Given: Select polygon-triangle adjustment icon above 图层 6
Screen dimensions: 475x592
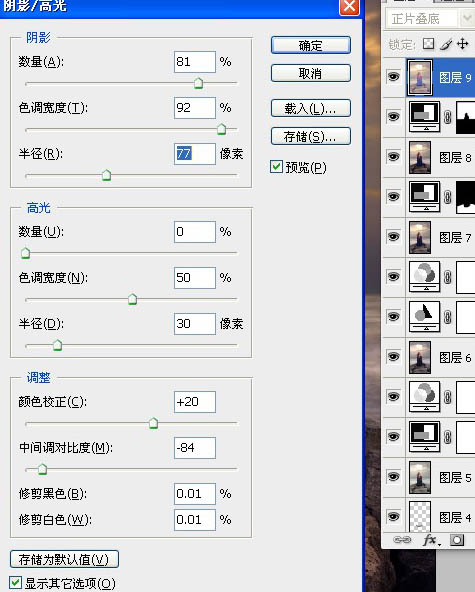Looking at the screenshot, I should click(x=425, y=316).
